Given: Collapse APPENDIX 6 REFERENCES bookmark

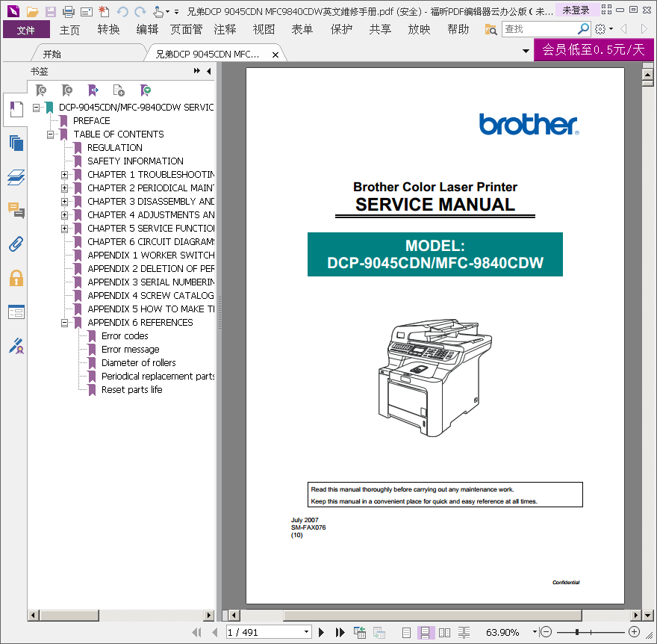Looking at the screenshot, I should pos(64,323).
